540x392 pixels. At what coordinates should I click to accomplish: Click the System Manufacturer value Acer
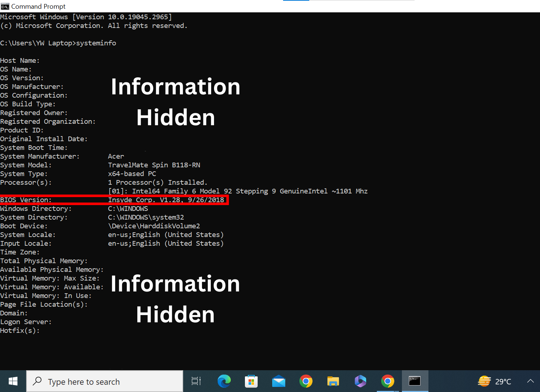[116, 156]
